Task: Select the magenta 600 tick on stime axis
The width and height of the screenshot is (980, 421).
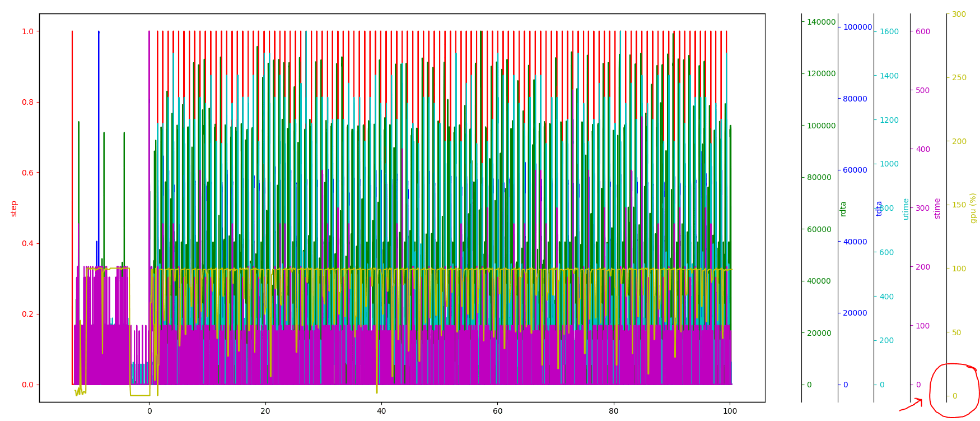Action: pyautogui.click(x=923, y=31)
